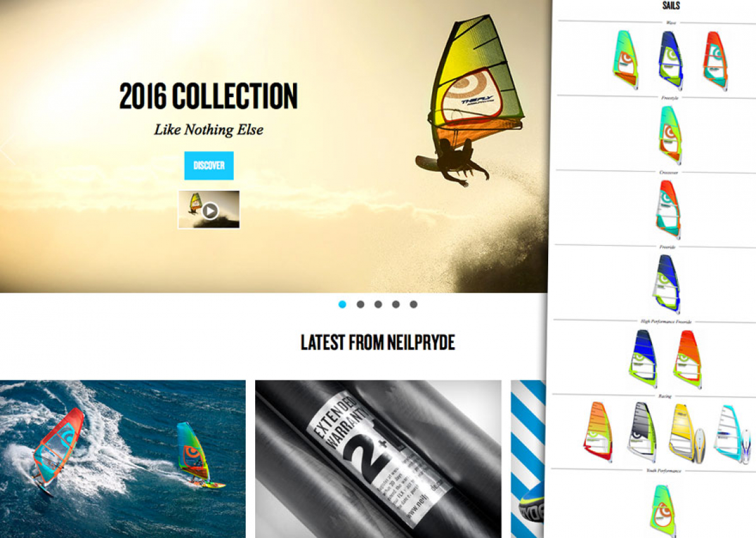Choose the green-orange Wave sail icon
The width and height of the screenshot is (756, 538).
pyautogui.click(x=627, y=59)
